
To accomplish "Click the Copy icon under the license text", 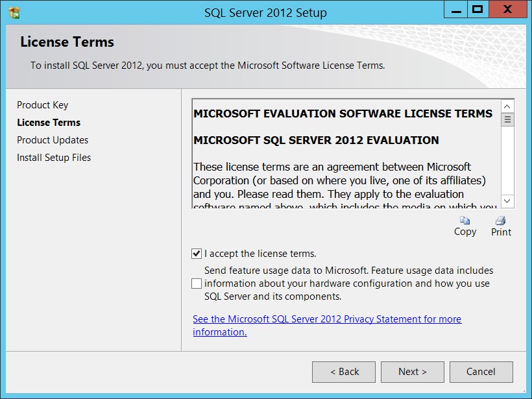I will point(465,221).
